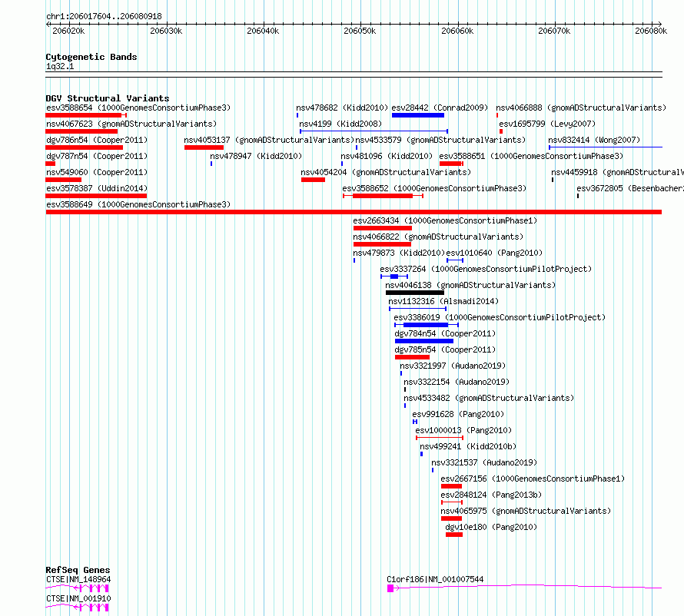Click nsv4066888 gnomAD label
The height and width of the screenshot is (616, 684).
(x=581, y=108)
